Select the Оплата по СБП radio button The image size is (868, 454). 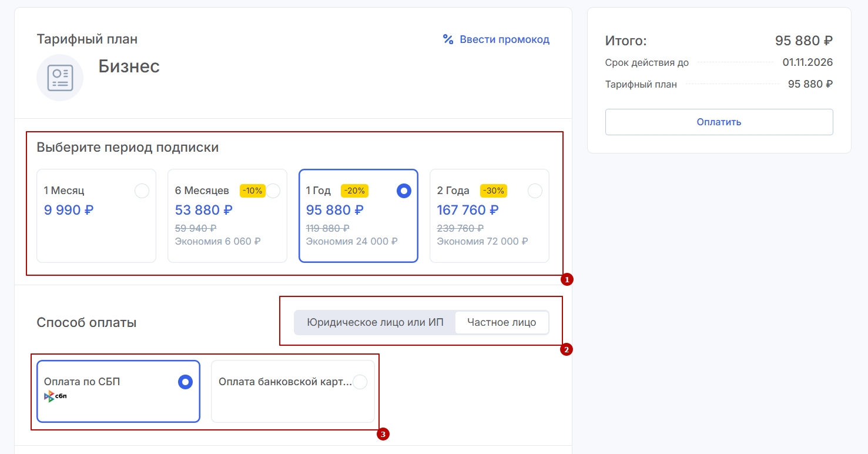click(x=185, y=382)
